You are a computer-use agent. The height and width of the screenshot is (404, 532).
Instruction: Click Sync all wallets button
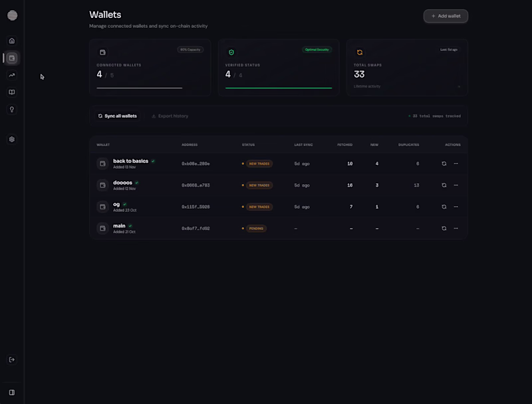coord(118,116)
